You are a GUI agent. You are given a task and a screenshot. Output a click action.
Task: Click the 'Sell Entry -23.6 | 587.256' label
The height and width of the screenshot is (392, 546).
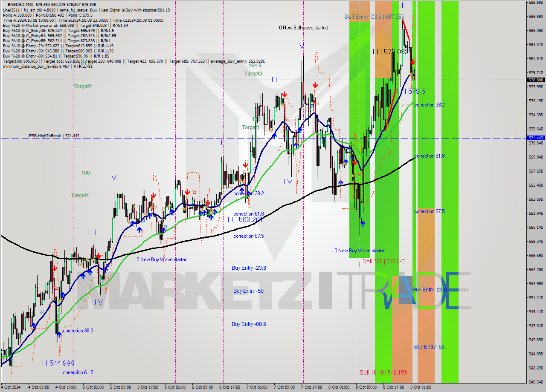click(x=375, y=17)
